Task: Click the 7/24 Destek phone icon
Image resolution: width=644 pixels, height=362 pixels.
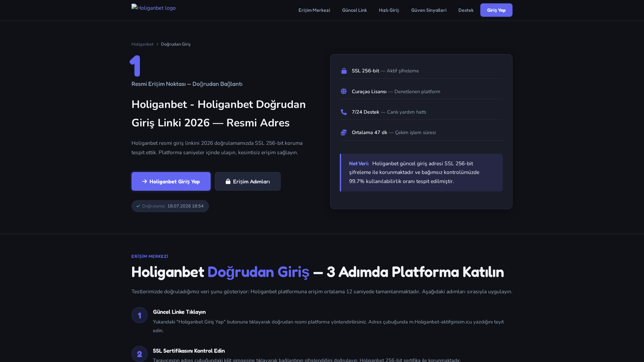Action: (x=344, y=112)
